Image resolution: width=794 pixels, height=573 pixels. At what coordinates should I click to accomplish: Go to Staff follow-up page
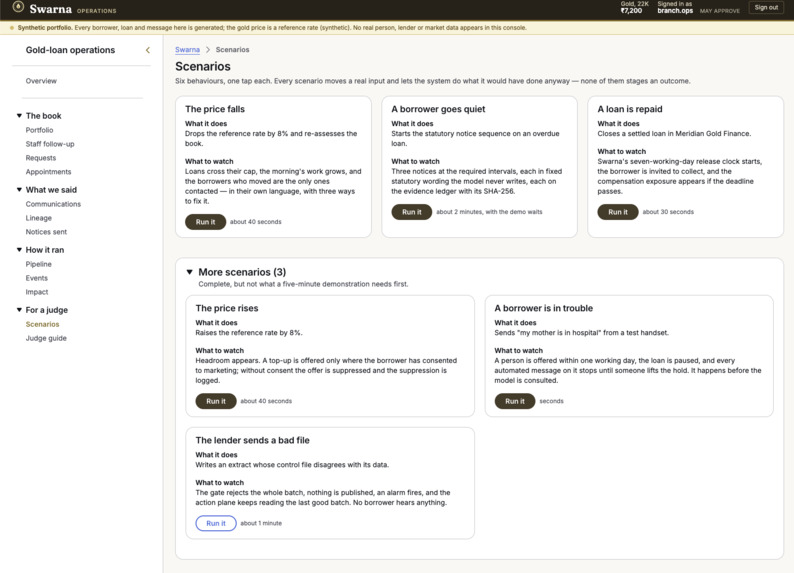[x=50, y=144]
